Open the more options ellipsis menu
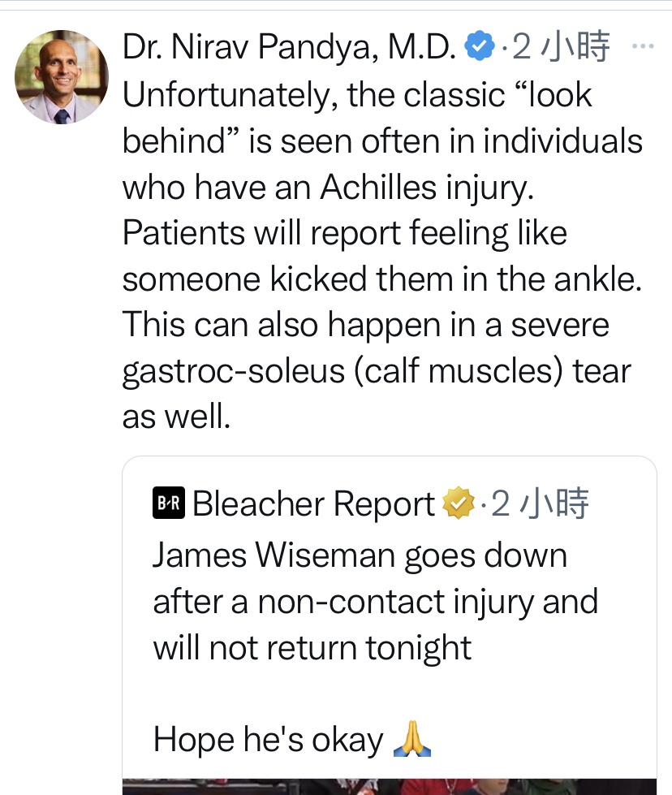The image size is (672, 795). (642, 47)
